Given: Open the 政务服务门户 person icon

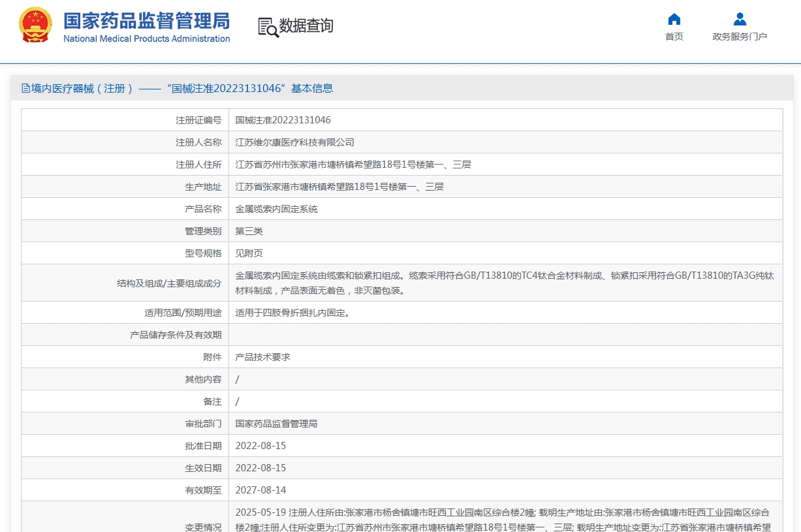Looking at the screenshot, I should point(740,19).
